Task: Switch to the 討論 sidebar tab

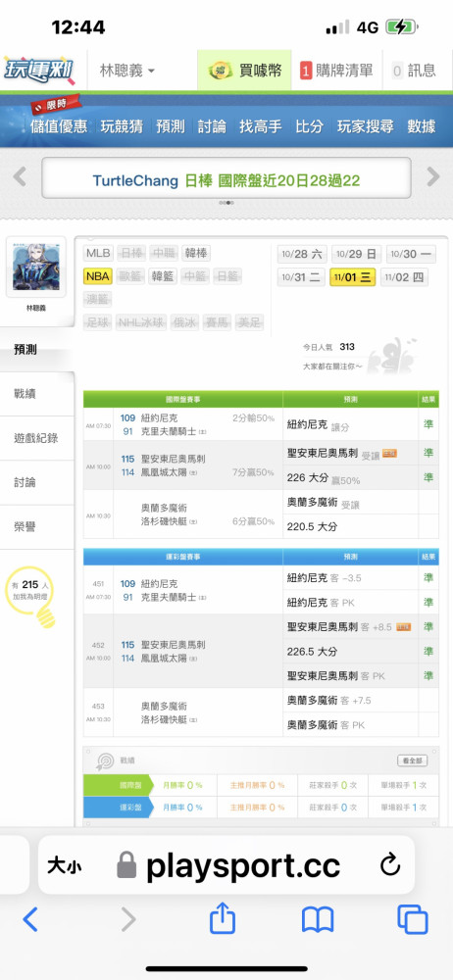Action: click(x=37, y=482)
